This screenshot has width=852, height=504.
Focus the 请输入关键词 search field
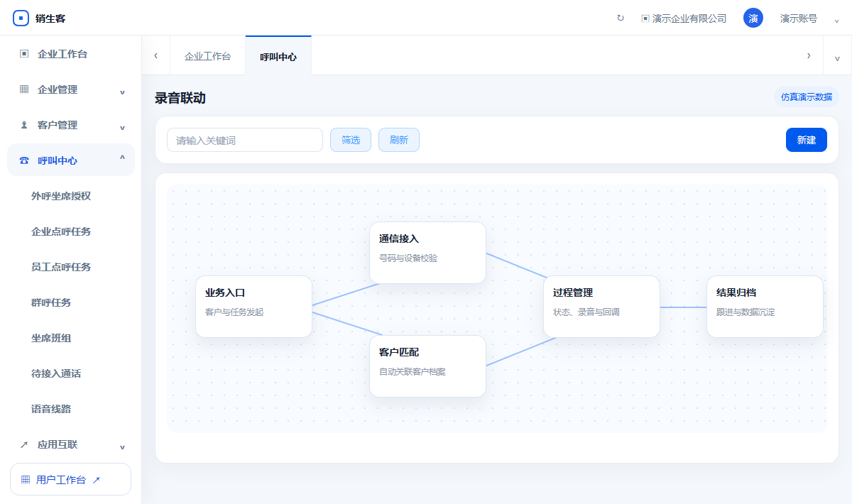[245, 140]
